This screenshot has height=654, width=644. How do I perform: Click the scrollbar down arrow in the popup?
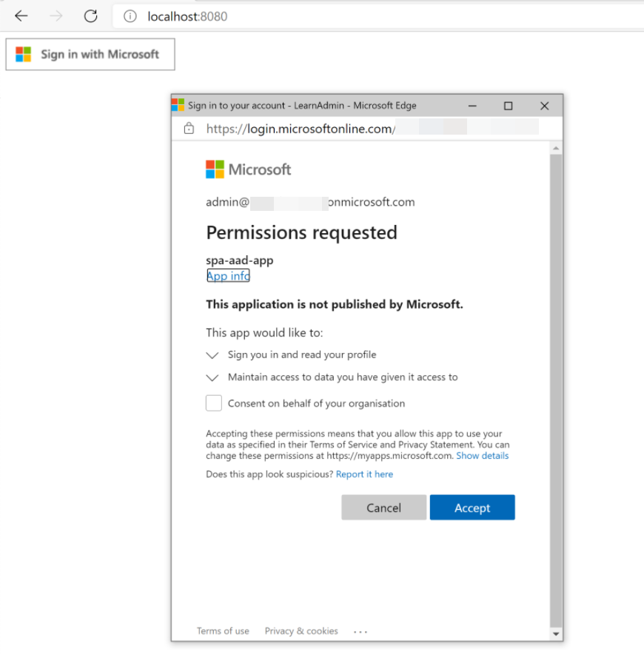click(556, 633)
